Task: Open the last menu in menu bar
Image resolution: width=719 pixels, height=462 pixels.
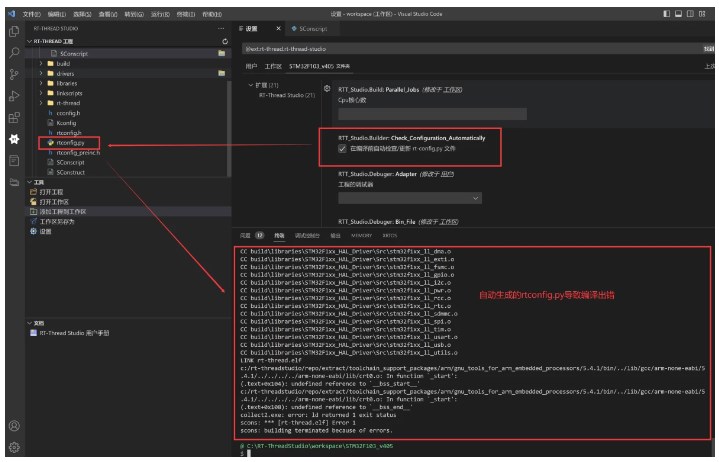Action: click(x=212, y=14)
